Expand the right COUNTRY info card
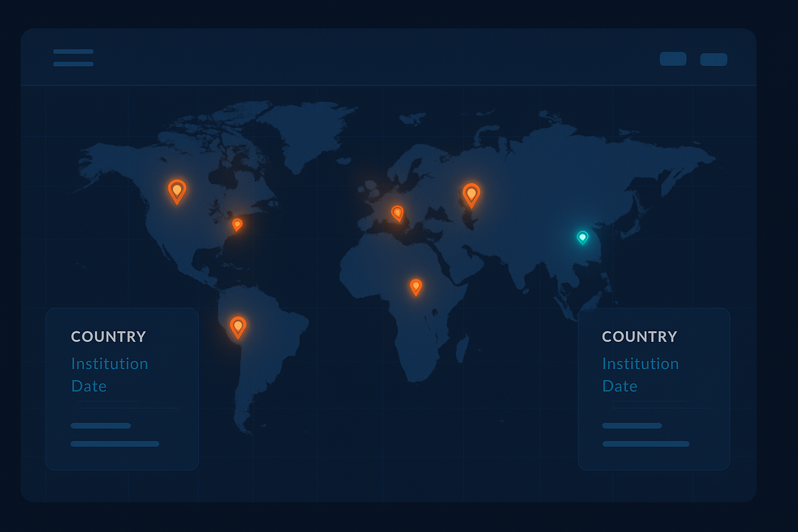 point(654,389)
